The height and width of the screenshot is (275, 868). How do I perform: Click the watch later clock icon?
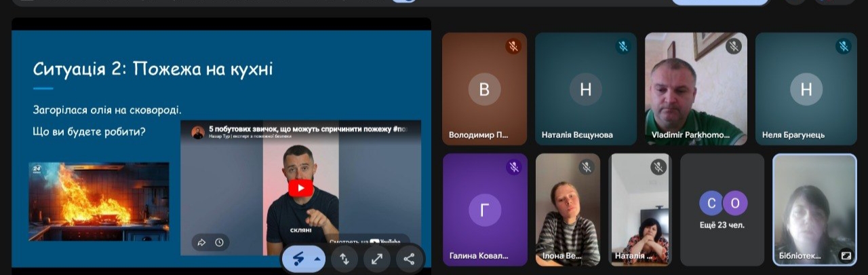point(219,242)
